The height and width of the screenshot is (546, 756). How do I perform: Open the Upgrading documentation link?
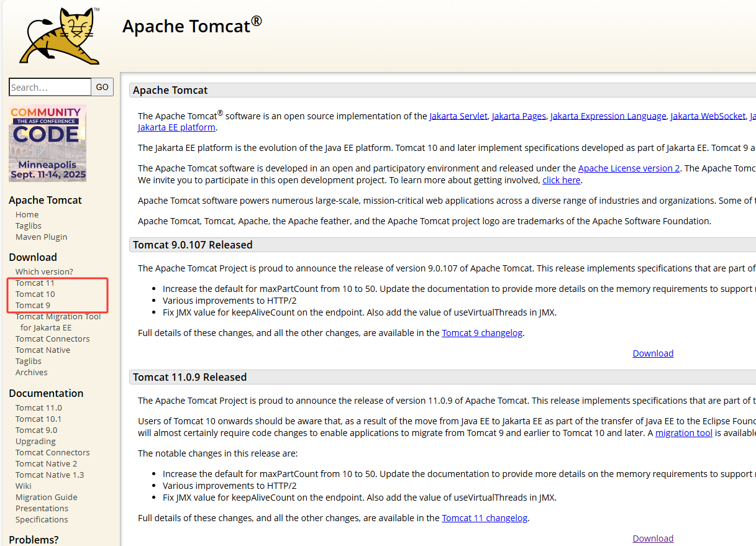pyautogui.click(x=35, y=441)
